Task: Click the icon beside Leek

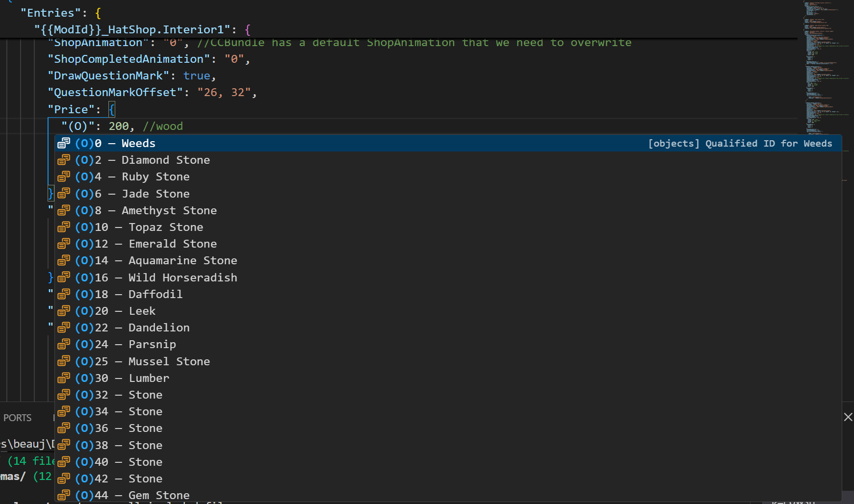Action: pyautogui.click(x=64, y=311)
